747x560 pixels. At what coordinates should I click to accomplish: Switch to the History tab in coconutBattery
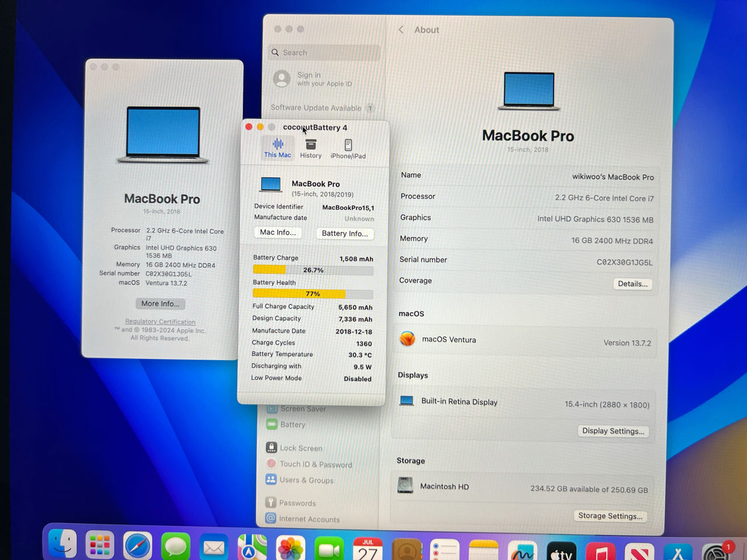(x=310, y=147)
